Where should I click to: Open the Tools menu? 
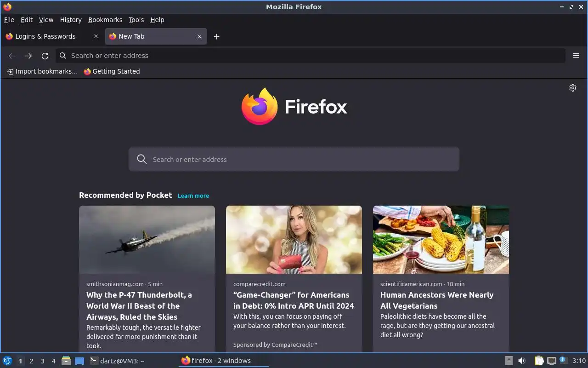(136, 20)
